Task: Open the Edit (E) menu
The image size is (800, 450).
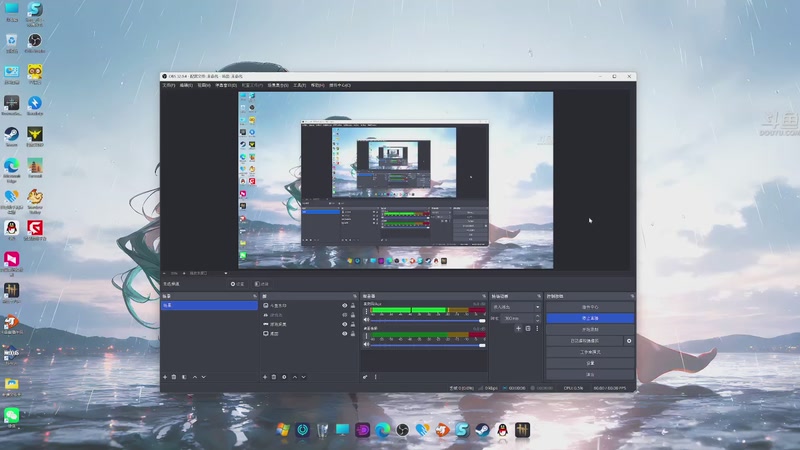Action: pyautogui.click(x=186, y=85)
